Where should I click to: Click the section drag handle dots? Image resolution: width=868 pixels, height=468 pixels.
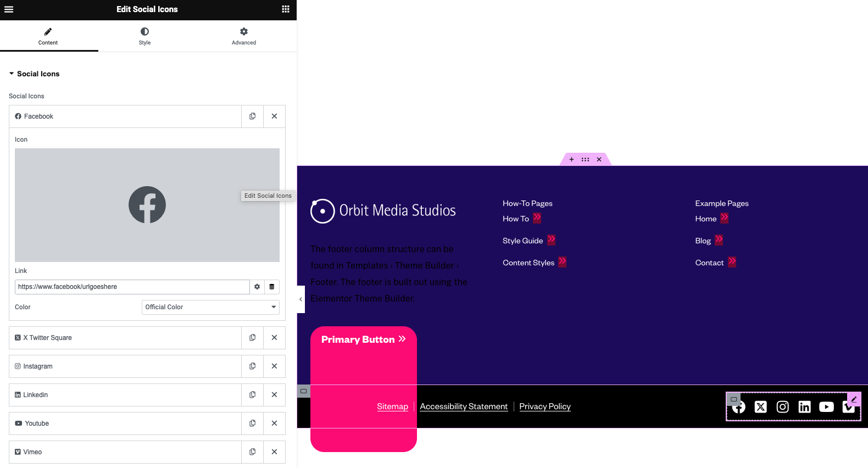click(585, 159)
